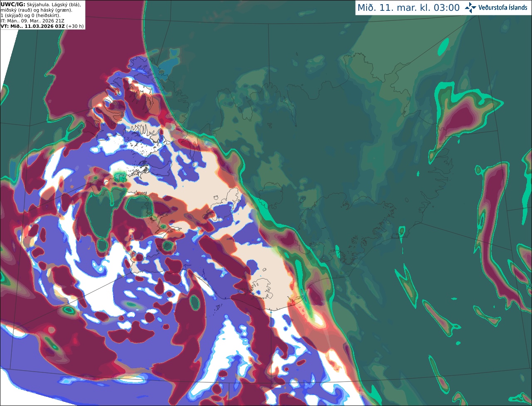This screenshot has height=406, width=532.
Task: Click the '1 (skýjað) og 0 (heiðskírt).' legend line
Action: [x=31, y=15]
